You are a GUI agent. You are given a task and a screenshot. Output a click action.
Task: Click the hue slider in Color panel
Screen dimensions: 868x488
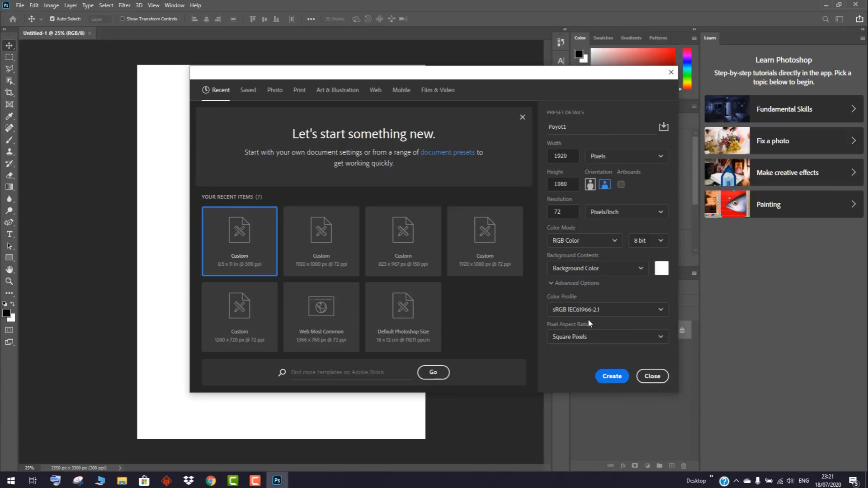(687, 69)
